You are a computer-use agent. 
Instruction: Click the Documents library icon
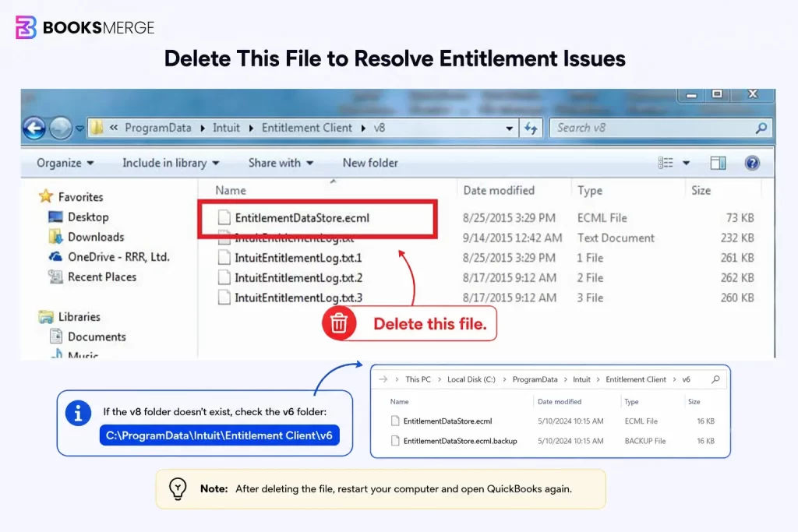56,336
